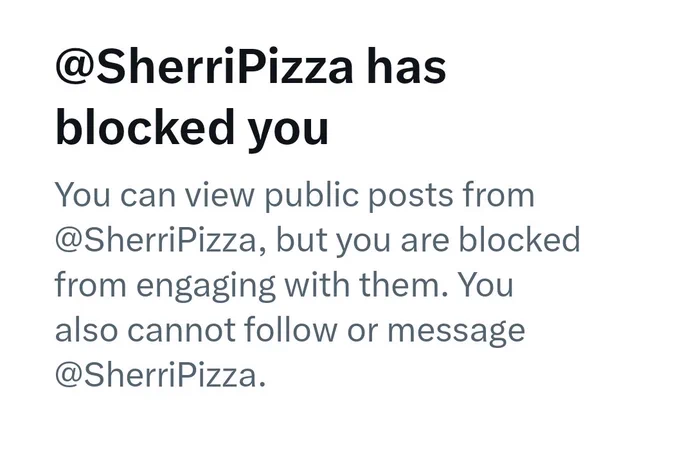
Task: Click the word "public" in the description
Action: 311,196
